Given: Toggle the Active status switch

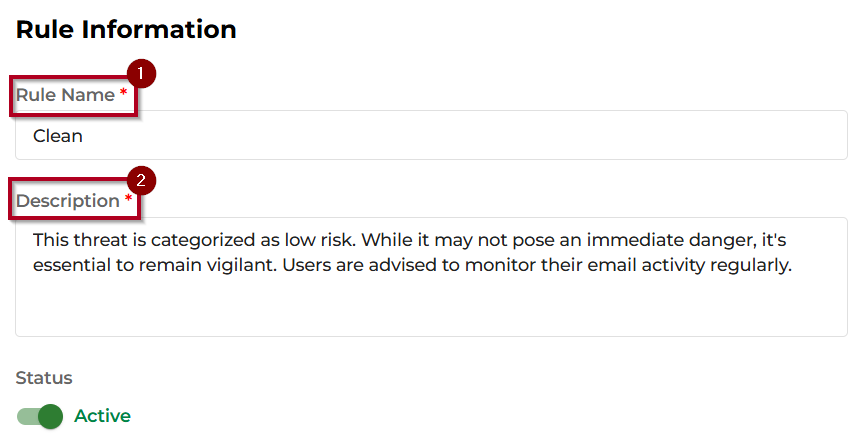Looking at the screenshot, I should [x=40, y=416].
